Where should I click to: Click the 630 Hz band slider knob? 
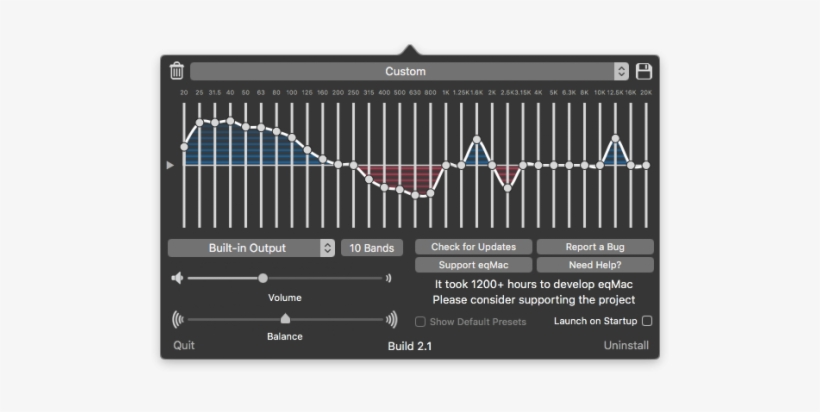pyautogui.click(x=415, y=195)
